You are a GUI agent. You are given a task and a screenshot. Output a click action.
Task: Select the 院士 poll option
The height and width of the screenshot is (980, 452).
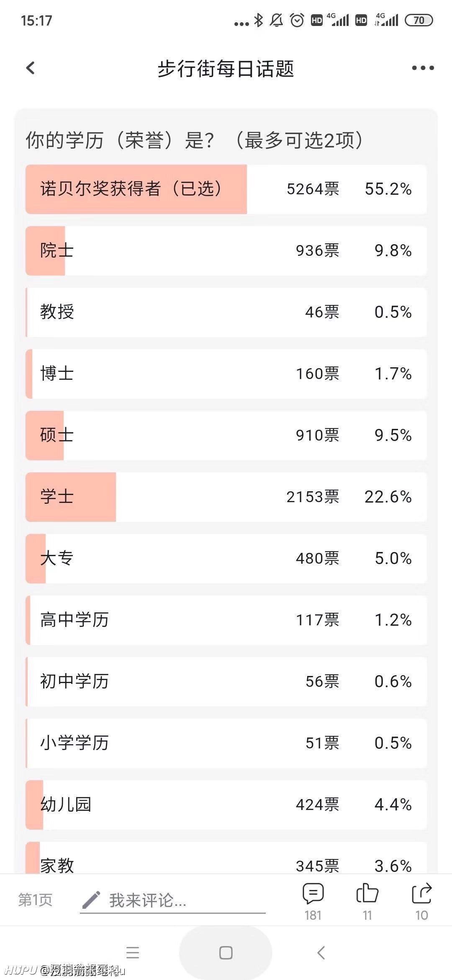coord(226,251)
